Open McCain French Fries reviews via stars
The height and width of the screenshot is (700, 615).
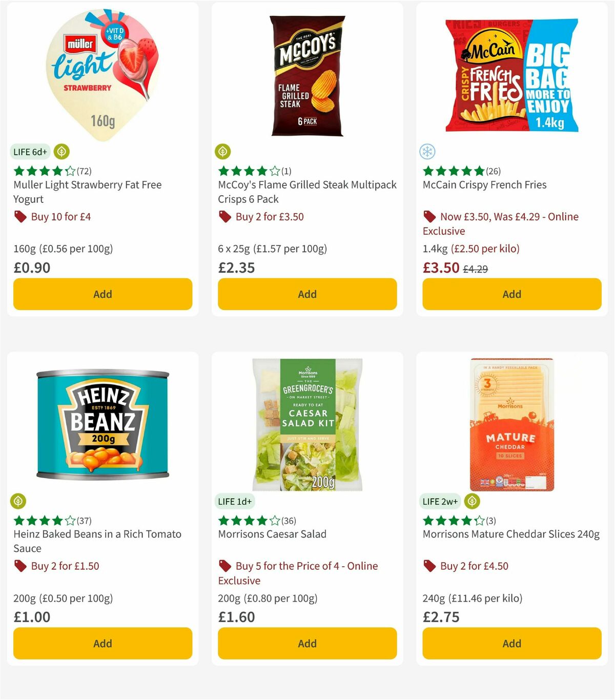tap(453, 171)
